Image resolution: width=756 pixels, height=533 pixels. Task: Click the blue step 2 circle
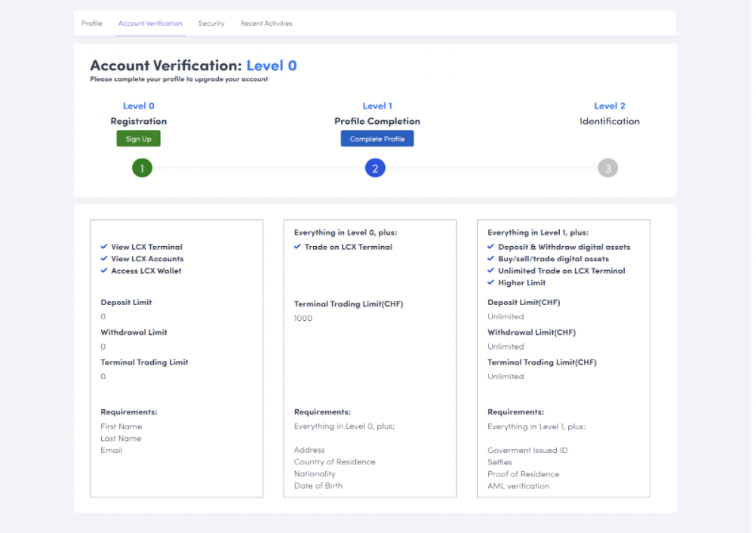[x=375, y=168]
